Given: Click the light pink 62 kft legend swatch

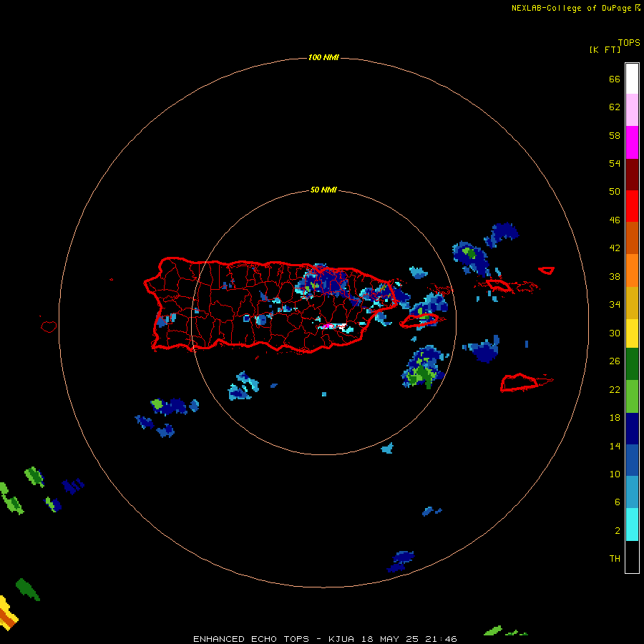Looking at the screenshot, I should (x=632, y=109).
